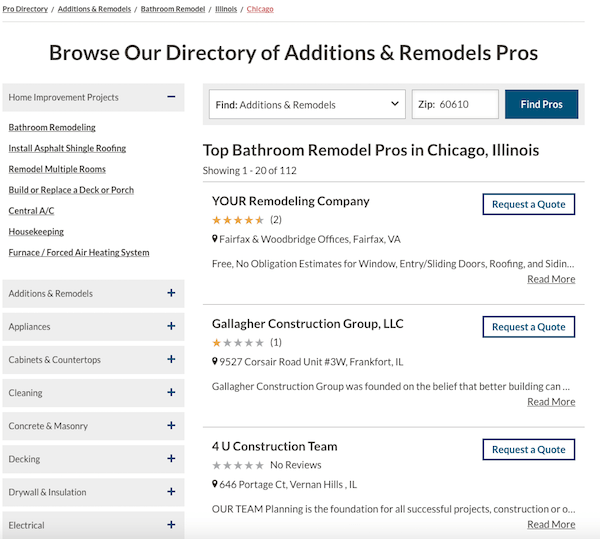This screenshot has width=600, height=539.
Task: Click Gallagher Construction Group star rating
Action: click(x=238, y=343)
